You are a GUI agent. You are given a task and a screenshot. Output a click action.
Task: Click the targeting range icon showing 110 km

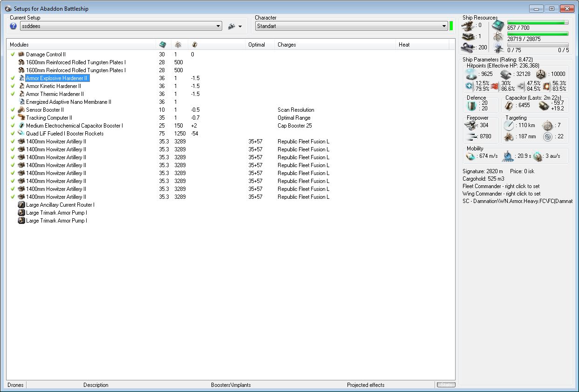click(509, 125)
